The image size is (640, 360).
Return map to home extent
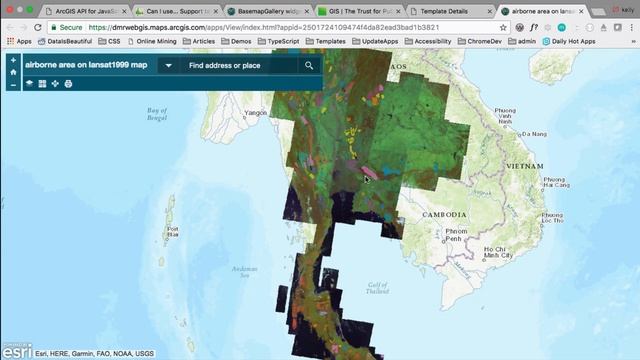(13, 72)
